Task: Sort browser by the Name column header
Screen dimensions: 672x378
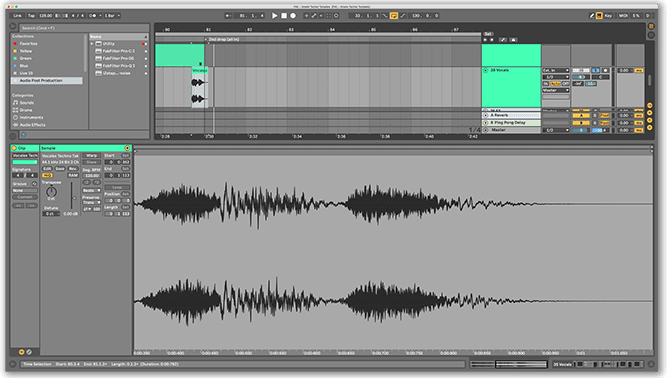Action: click(x=119, y=37)
